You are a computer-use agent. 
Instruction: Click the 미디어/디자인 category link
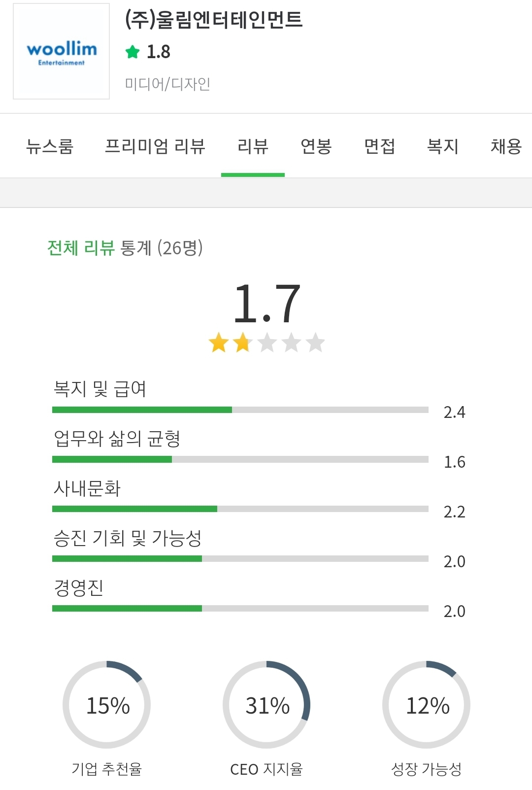[167, 84]
